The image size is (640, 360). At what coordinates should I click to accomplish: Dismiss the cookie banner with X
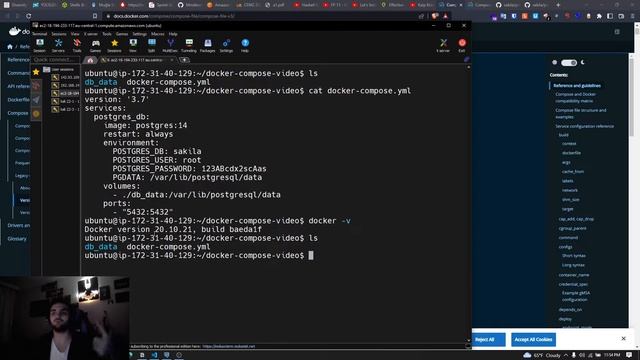(x=623, y=338)
